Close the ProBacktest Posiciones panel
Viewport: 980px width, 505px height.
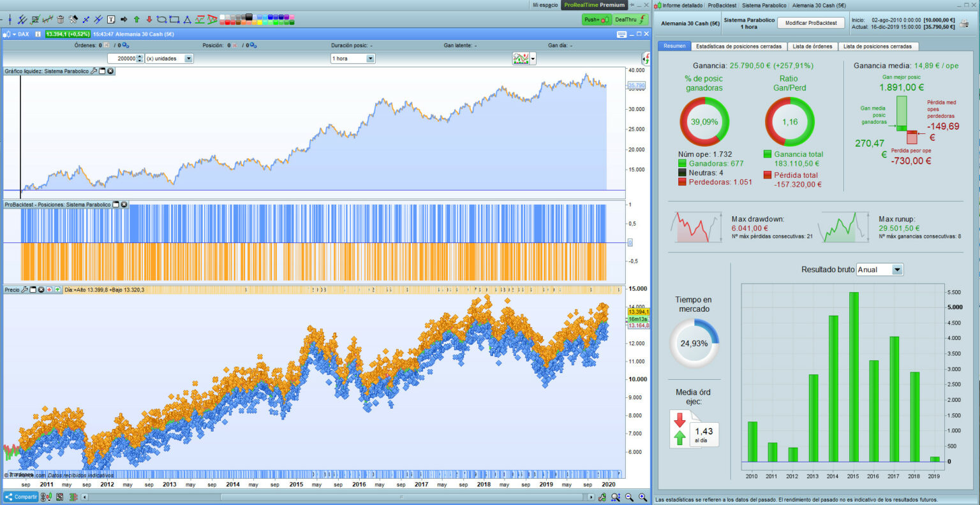click(124, 205)
